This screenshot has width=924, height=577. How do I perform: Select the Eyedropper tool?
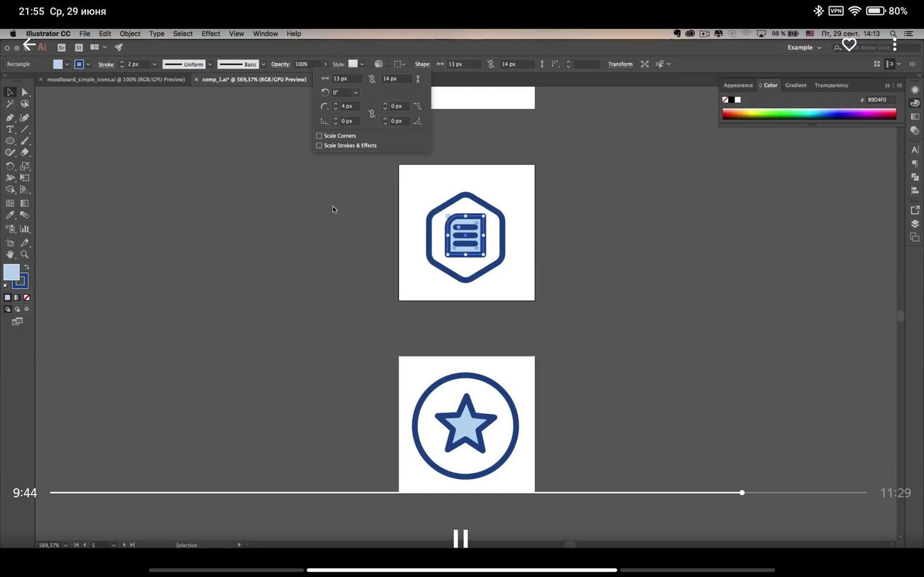click(x=10, y=216)
